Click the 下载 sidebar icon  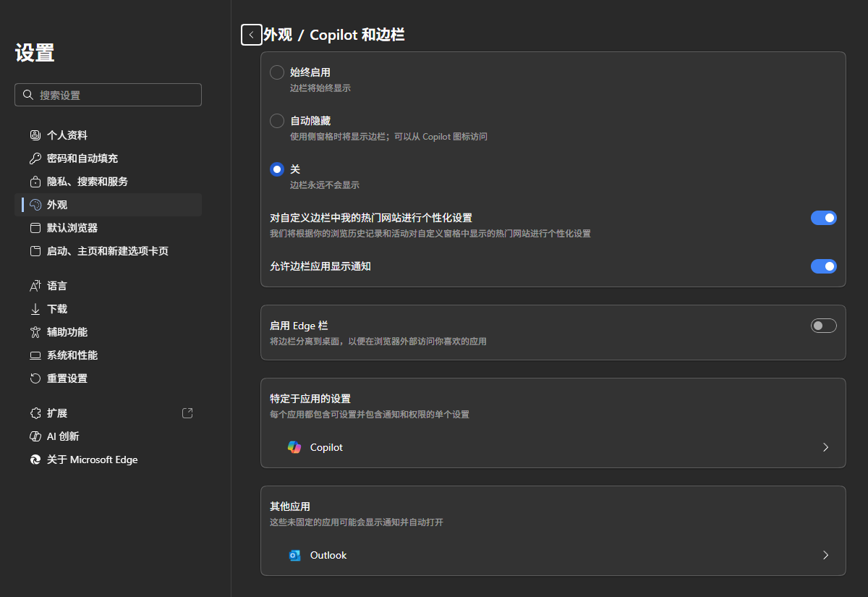point(35,308)
